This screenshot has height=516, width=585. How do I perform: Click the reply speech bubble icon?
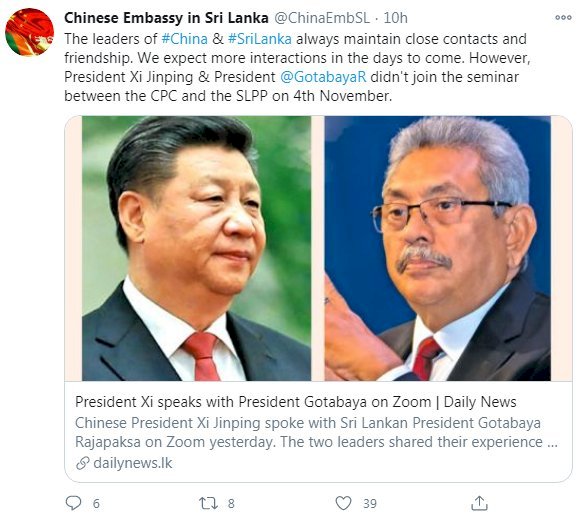click(73, 503)
